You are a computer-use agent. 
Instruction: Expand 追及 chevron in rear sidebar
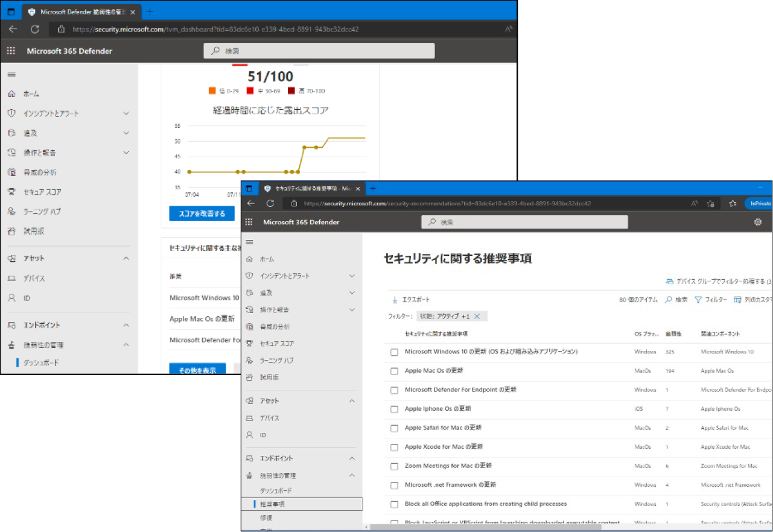coord(126,133)
